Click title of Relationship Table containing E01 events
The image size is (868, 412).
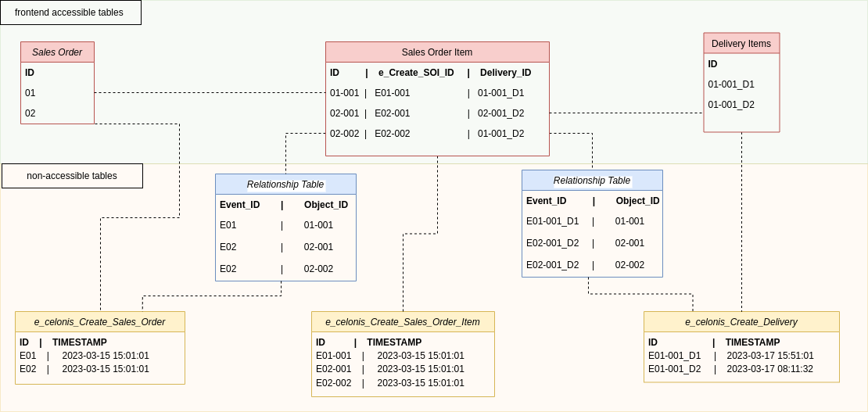[x=285, y=185]
